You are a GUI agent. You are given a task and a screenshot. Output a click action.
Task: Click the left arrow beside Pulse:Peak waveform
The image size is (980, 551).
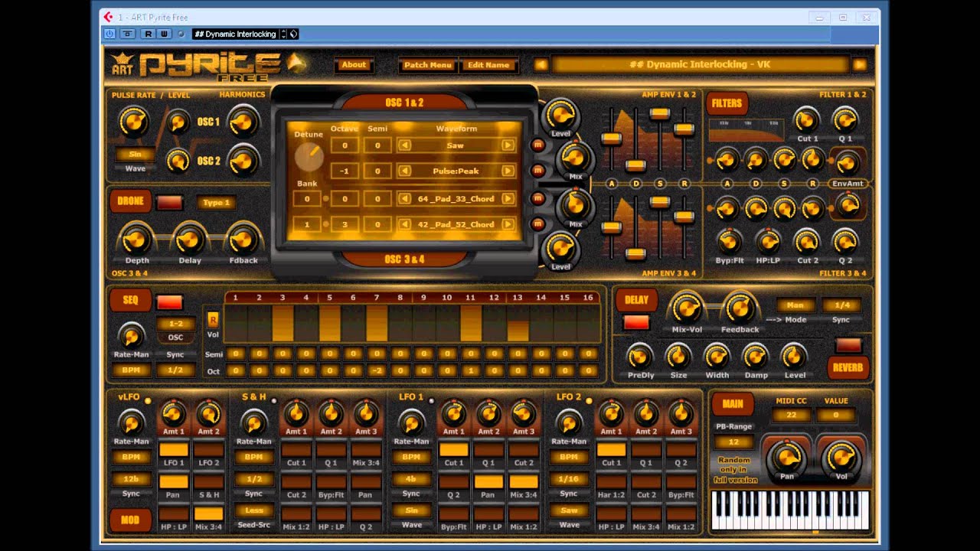point(404,171)
